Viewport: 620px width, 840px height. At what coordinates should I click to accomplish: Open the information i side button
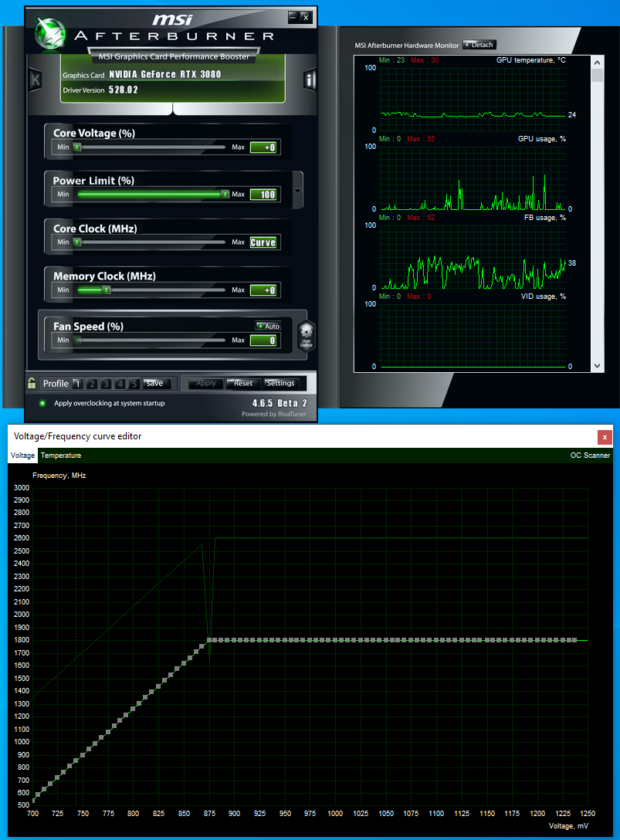(x=309, y=80)
